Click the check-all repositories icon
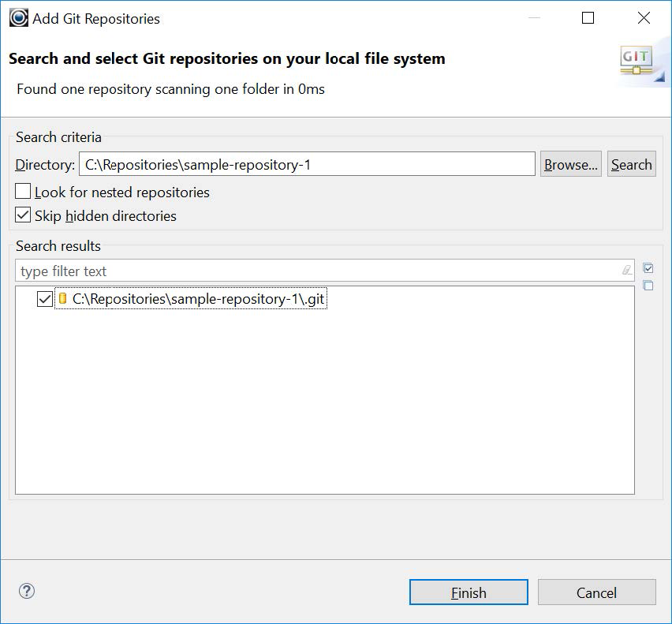Image resolution: width=672 pixels, height=624 pixels. [648, 267]
